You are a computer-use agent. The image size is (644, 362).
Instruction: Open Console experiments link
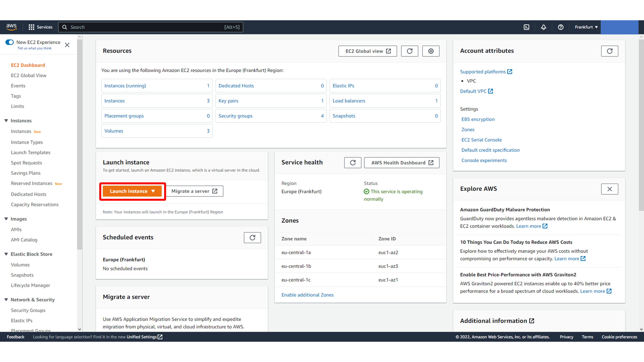click(484, 160)
